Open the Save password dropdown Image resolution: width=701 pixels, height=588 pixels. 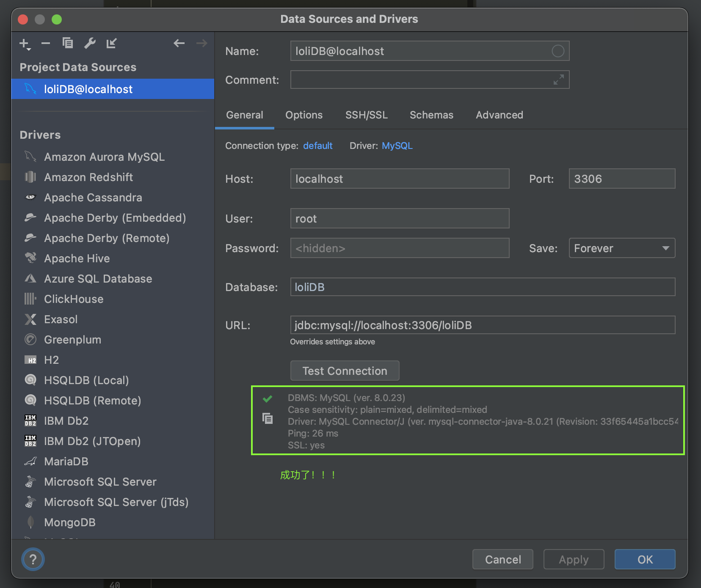[x=622, y=248]
